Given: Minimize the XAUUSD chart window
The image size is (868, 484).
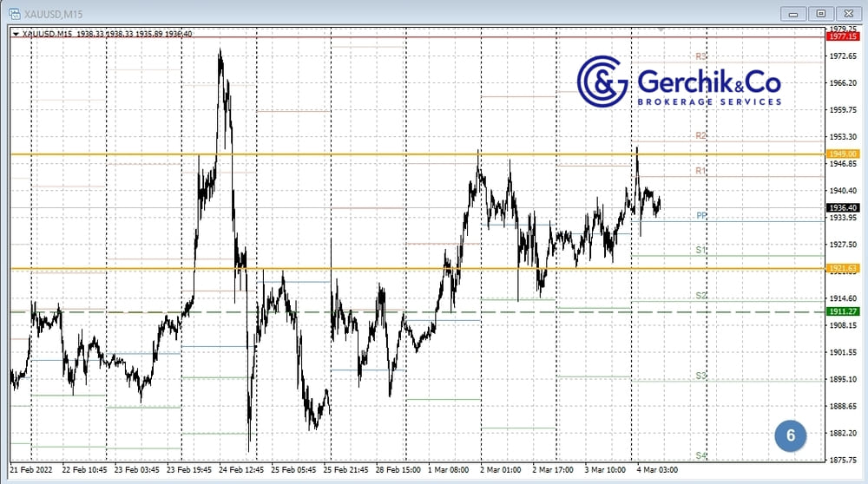Looking at the screenshot, I should coord(793,13).
